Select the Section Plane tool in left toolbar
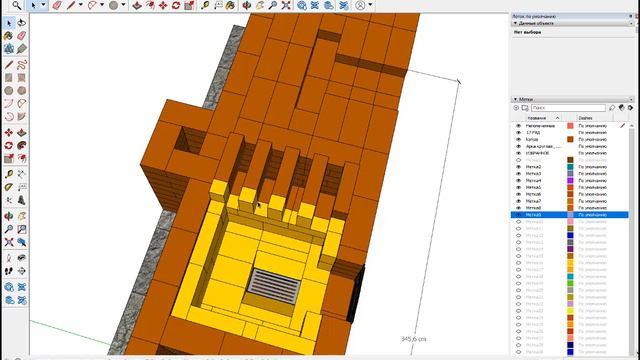The image size is (640, 360). 22,271
